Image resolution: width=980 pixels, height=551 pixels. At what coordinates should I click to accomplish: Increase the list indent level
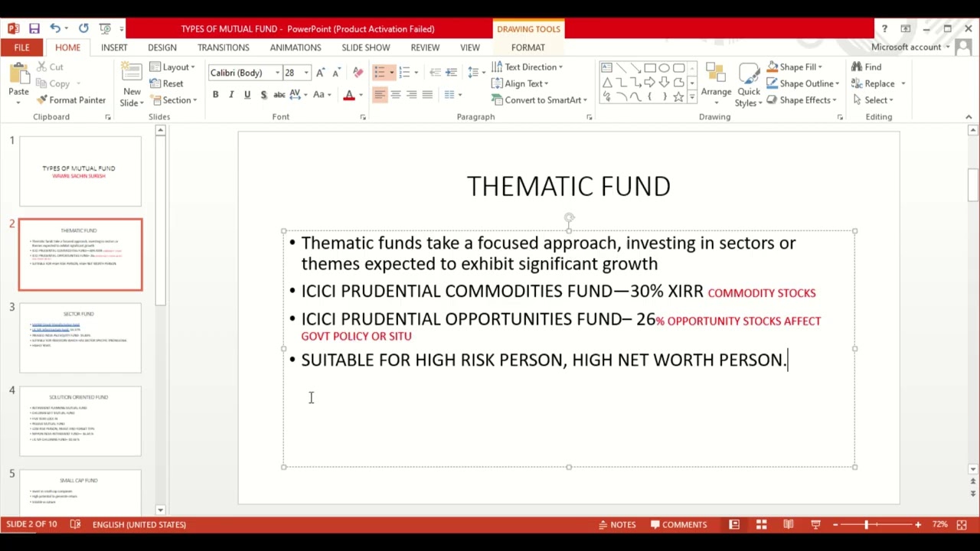pyautogui.click(x=452, y=73)
